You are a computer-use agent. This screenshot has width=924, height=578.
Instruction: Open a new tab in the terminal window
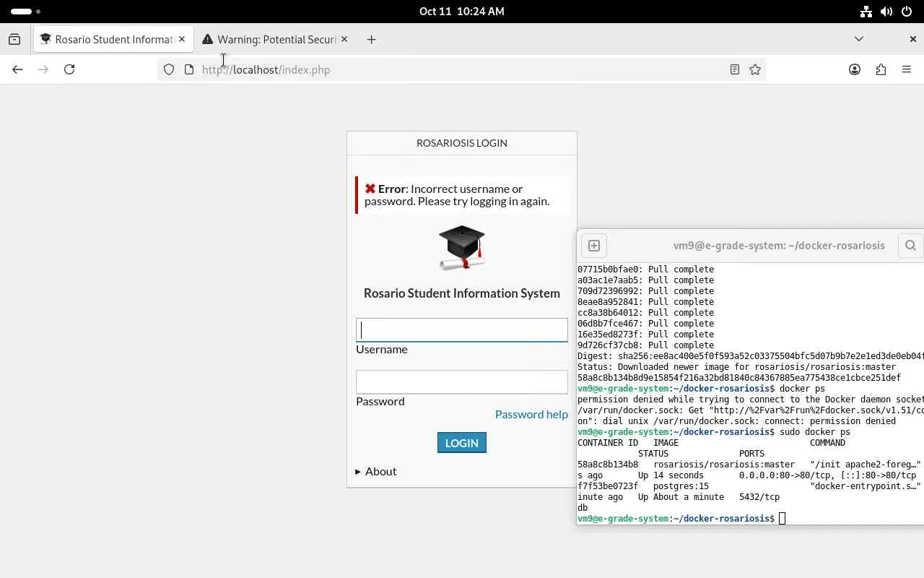pos(594,246)
